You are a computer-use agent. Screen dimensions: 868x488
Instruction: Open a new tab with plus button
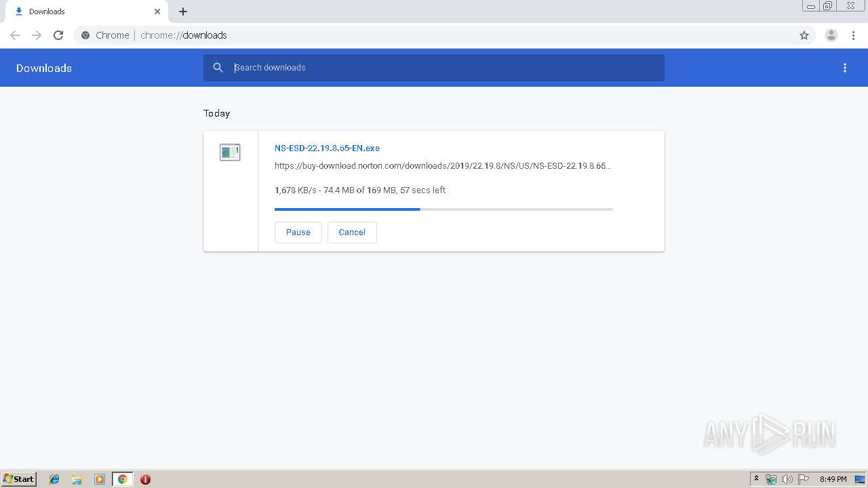[183, 12]
